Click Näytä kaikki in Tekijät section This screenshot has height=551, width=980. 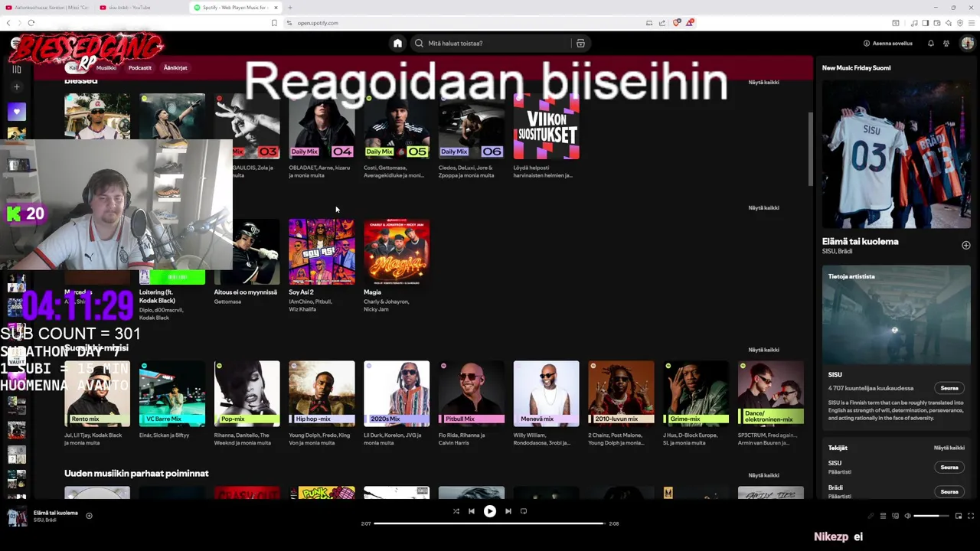pos(949,448)
